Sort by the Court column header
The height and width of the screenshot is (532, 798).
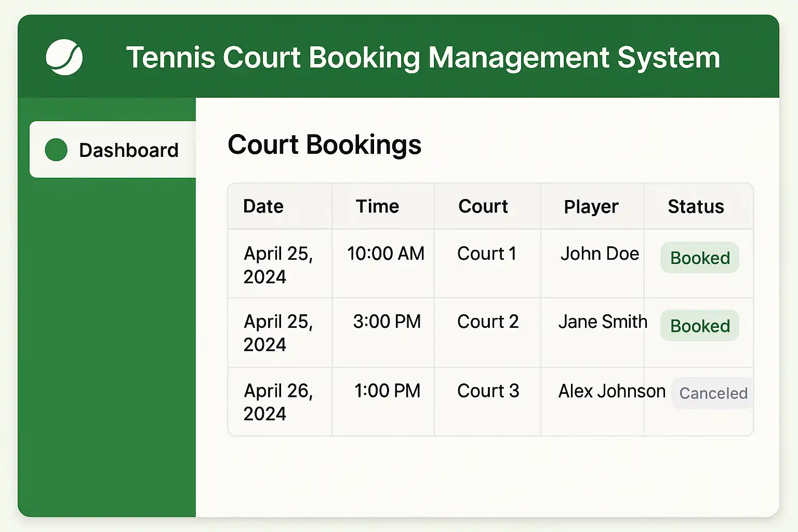tap(483, 206)
